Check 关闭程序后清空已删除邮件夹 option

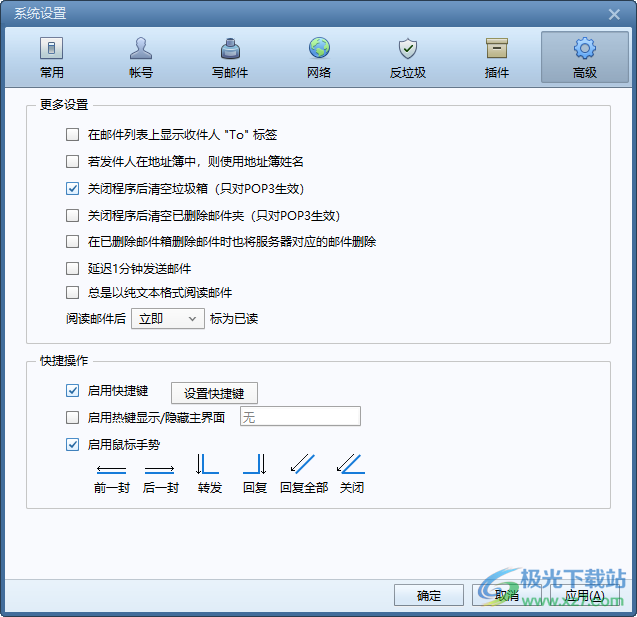point(72,215)
